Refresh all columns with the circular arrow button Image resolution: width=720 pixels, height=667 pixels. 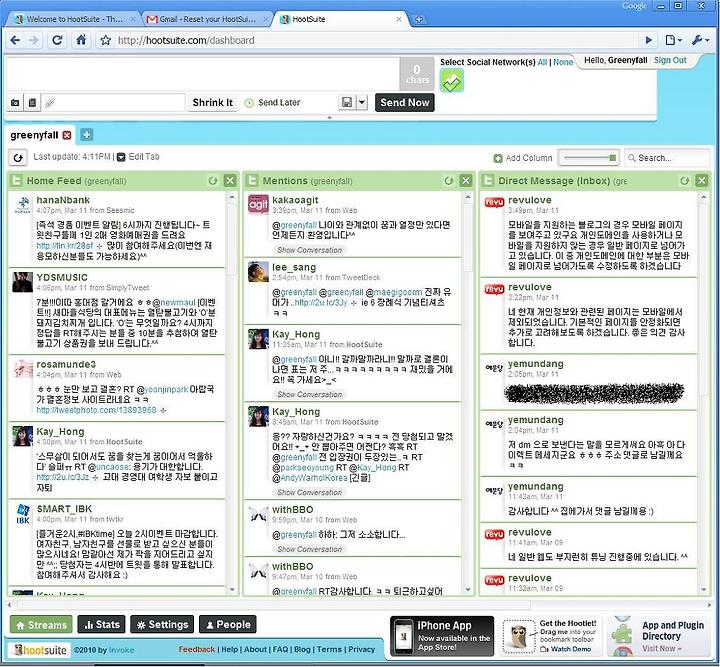[x=18, y=158]
